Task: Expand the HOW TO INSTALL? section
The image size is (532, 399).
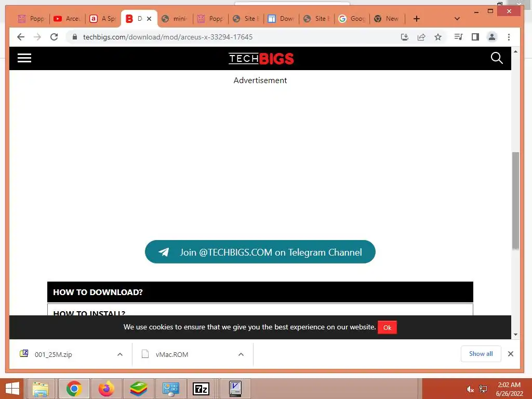Action: (x=260, y=310)
